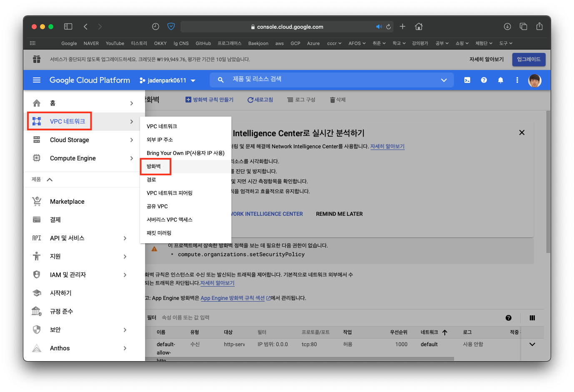Expand the API 및 서비스 submenu chevron
Viewport: 574px width, 392px height.
[125, 238]
